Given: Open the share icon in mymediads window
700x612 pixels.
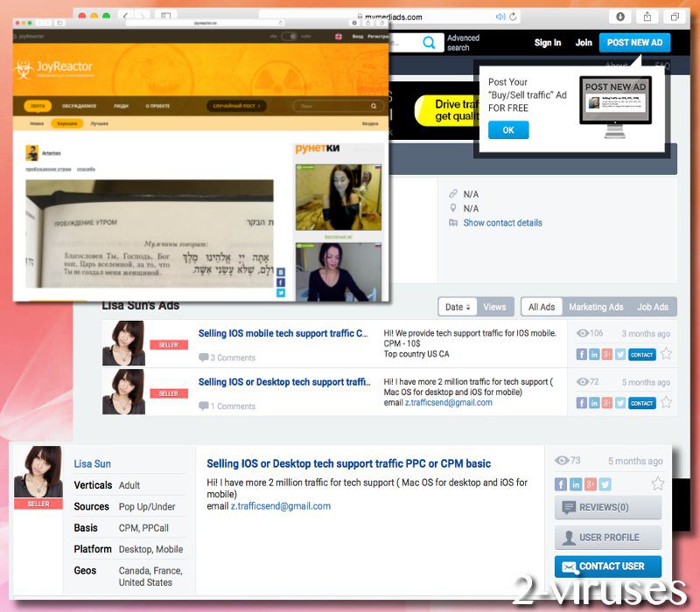Looking at the screenshot, I should click(647, 17).
